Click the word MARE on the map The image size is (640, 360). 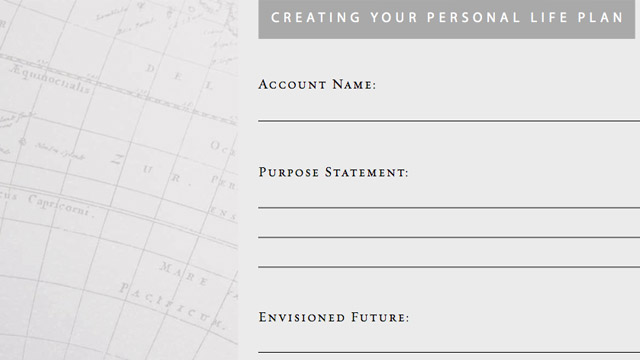click(x=184, y=273)
